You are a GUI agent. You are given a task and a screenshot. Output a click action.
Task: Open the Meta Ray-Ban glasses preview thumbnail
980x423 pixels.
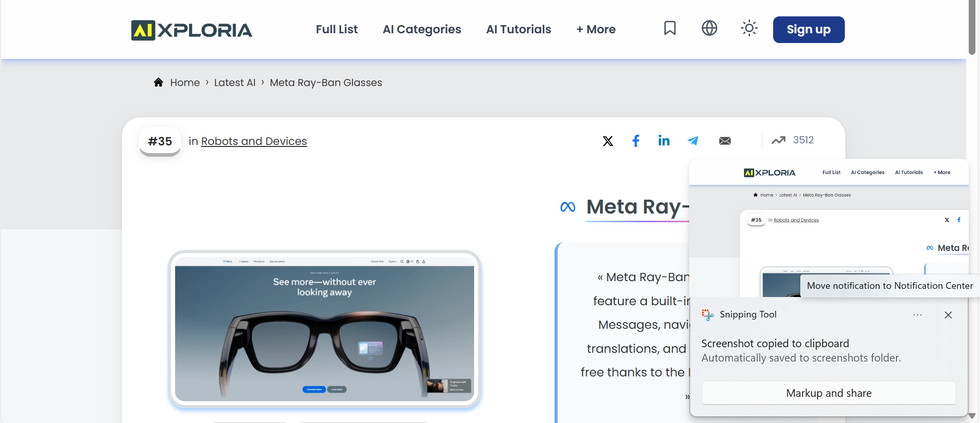click(324, 329)
